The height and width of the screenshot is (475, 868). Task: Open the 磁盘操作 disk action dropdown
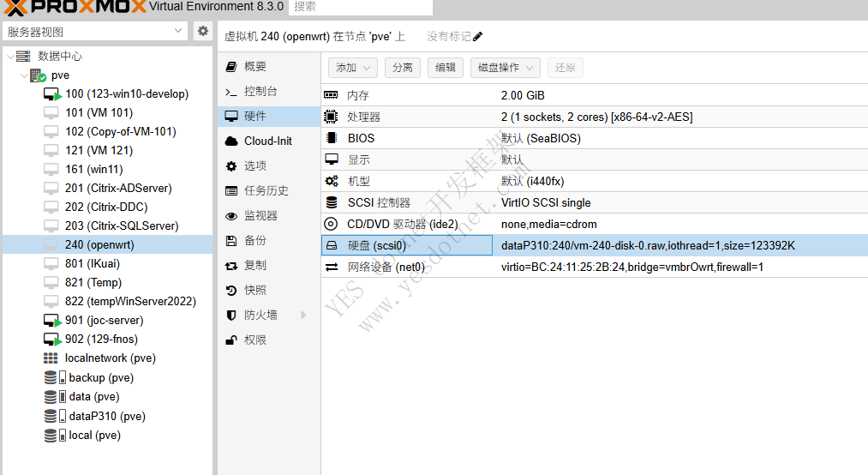[506, 68]
